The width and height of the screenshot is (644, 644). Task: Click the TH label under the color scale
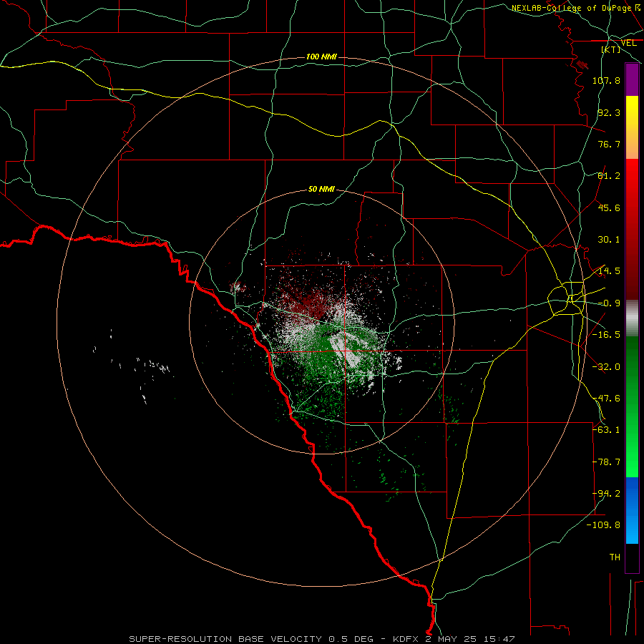tap(615, 557)
